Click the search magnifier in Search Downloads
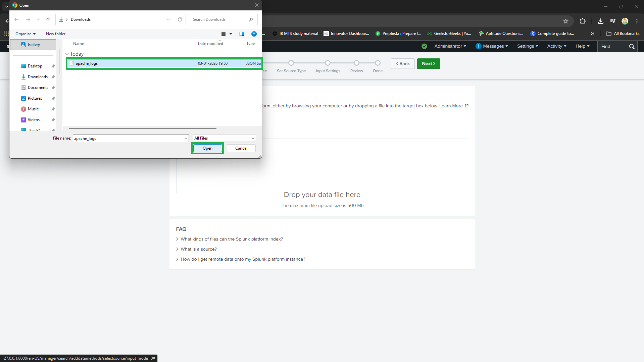This screenshot has width=644, height=362. click(251, 19)
